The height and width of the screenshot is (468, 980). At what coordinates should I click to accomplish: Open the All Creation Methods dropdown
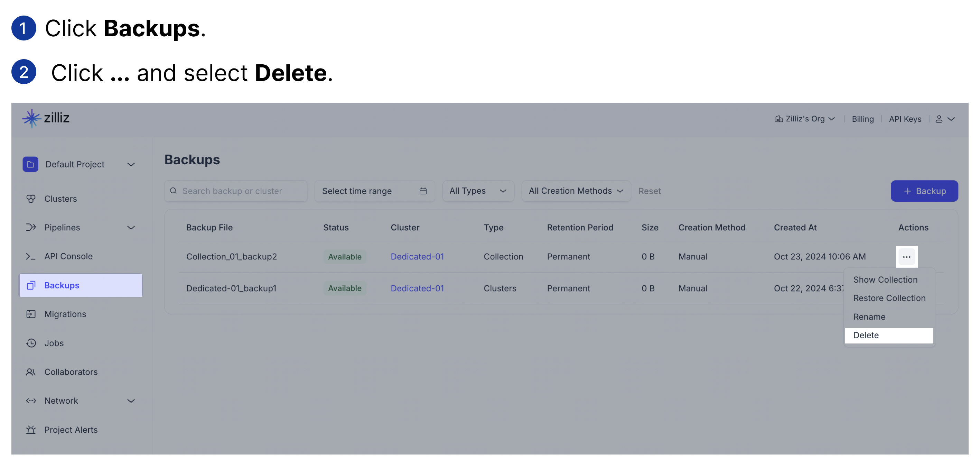[x=576, y=191]
